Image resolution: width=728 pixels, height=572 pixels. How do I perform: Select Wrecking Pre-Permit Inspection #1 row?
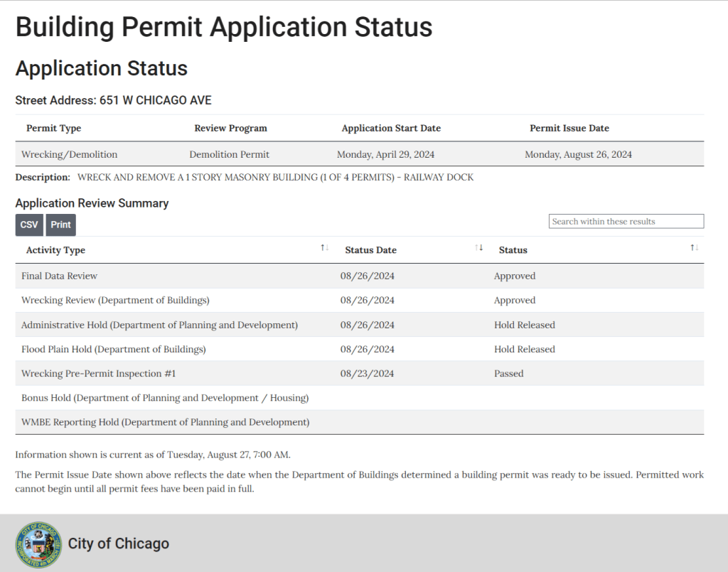pyautogui.click(x=98, y=374)
